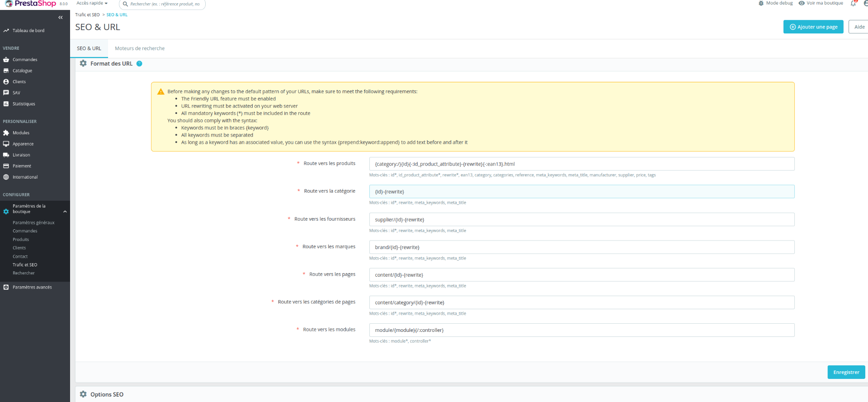Open Commandes via the basket icon

[6, 60]
